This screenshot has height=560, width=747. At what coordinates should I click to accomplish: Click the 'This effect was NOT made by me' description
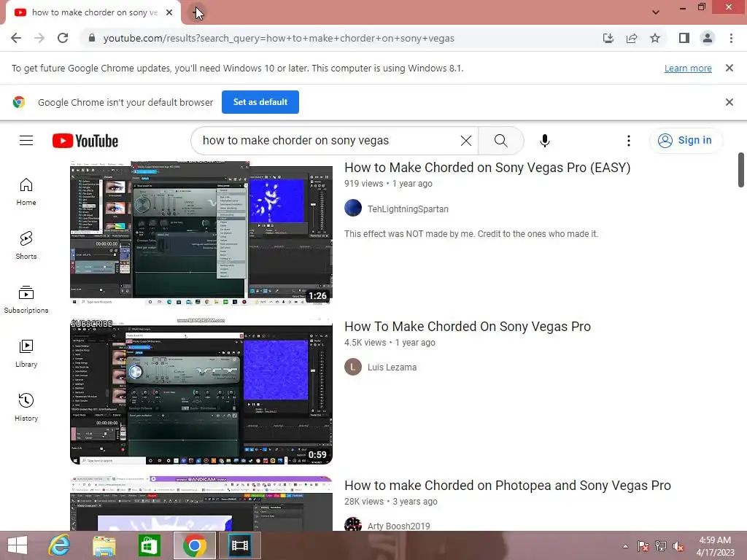(471, 234)
